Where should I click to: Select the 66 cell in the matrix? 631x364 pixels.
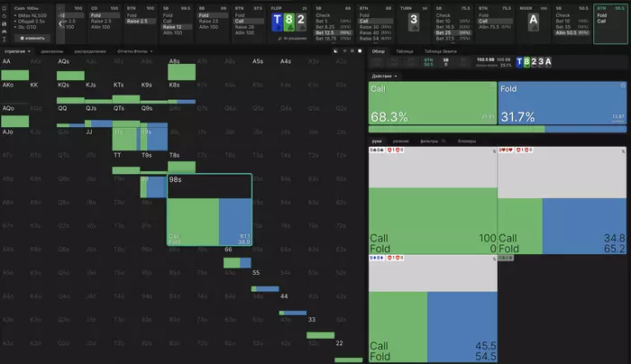[x=237, y=259]
